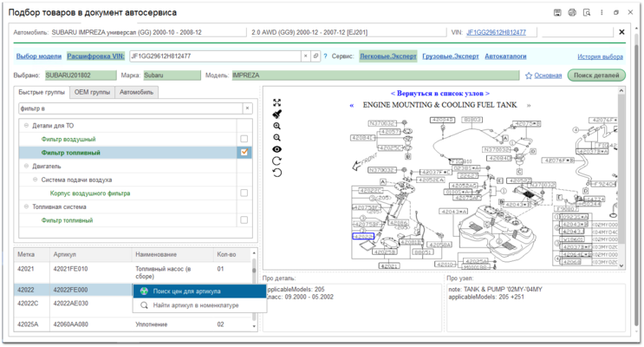Switch to 'Быстрые группы' tab
The image size is (644, 347).
[42, 92]
